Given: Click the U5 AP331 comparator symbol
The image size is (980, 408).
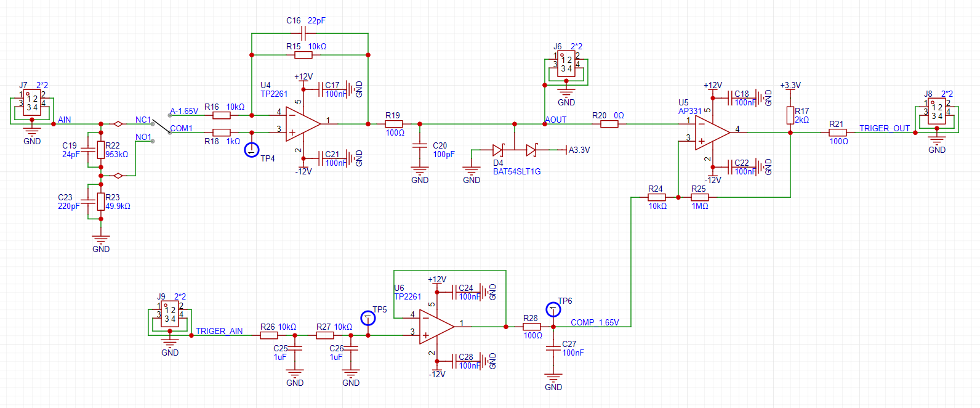Looking at the screenshot, I should pos(711,133).
